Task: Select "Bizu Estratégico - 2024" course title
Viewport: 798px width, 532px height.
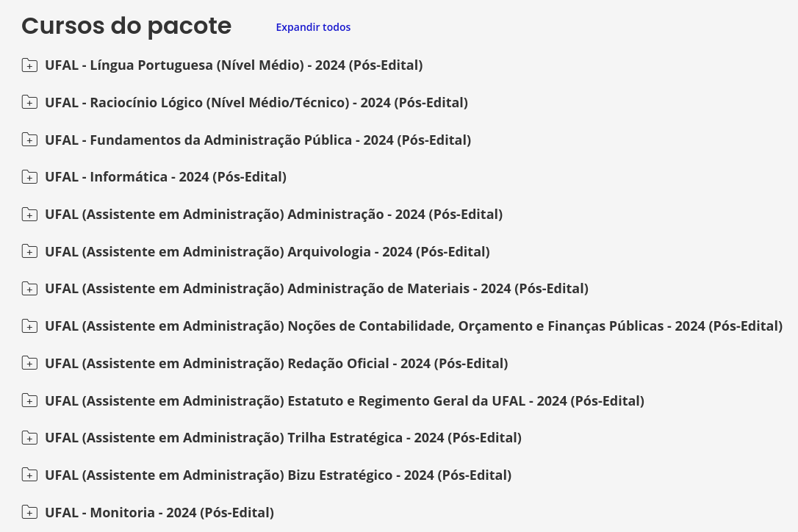Action: click(x=278, y=475)
